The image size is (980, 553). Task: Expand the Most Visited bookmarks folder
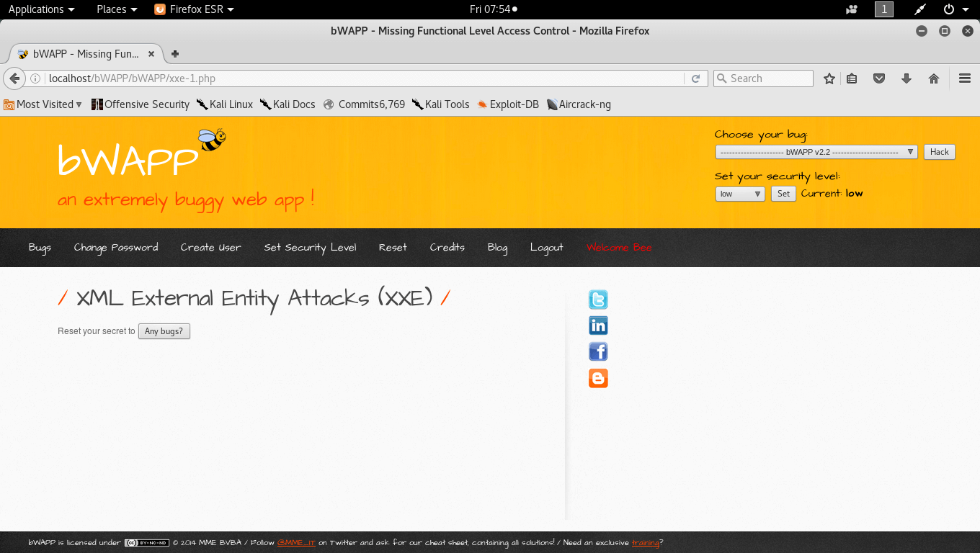[x=43, y=104]
